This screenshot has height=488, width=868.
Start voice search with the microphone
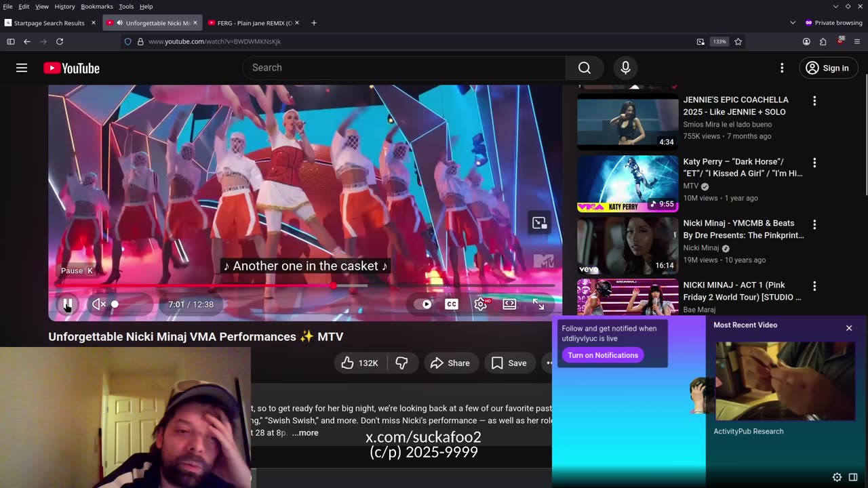tap(625, 68)
